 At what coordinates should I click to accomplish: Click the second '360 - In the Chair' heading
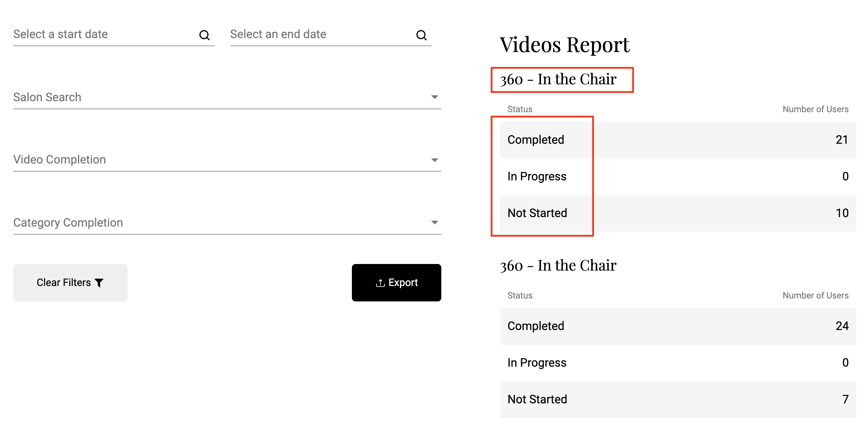558,265
